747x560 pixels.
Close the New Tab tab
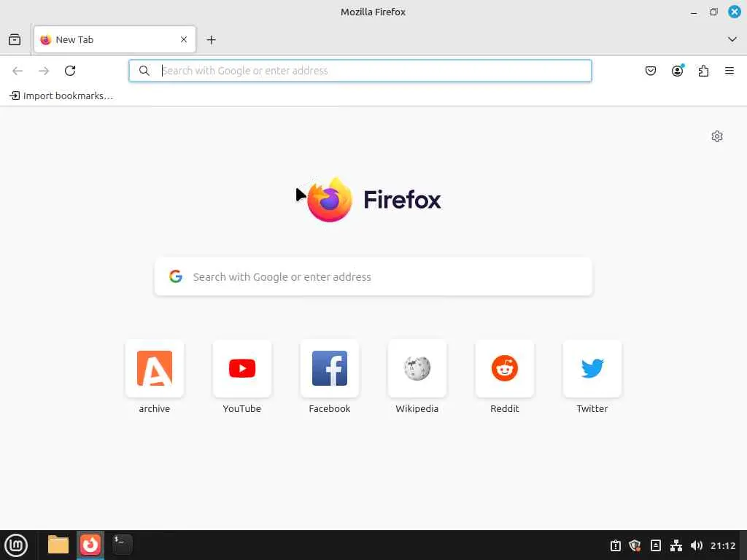click(184, 39)
